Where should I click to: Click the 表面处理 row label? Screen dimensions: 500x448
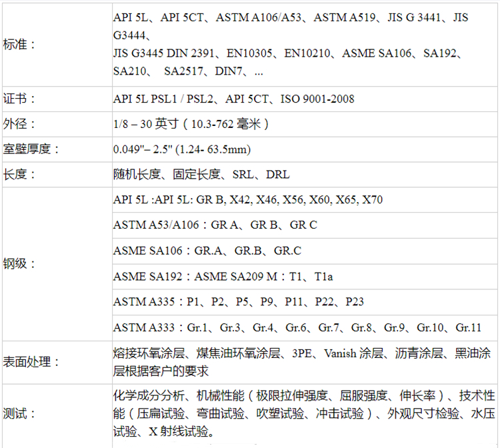click(31, 362)
